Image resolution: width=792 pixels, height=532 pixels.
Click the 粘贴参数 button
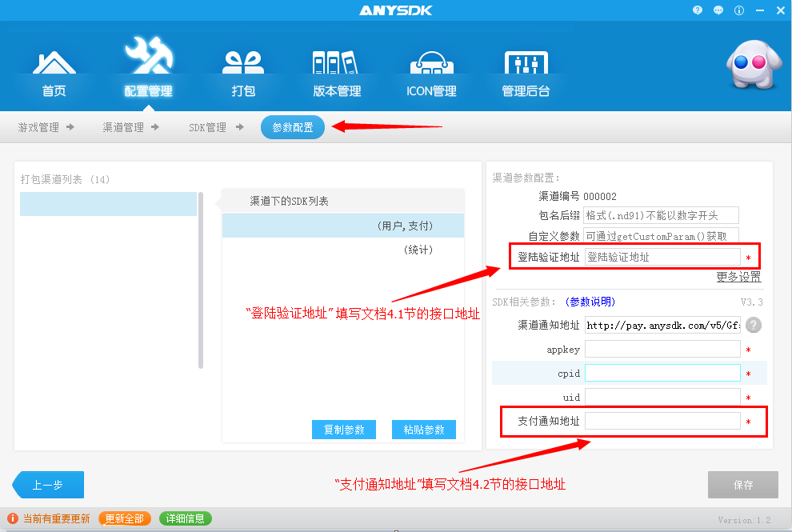pos(424,430)
